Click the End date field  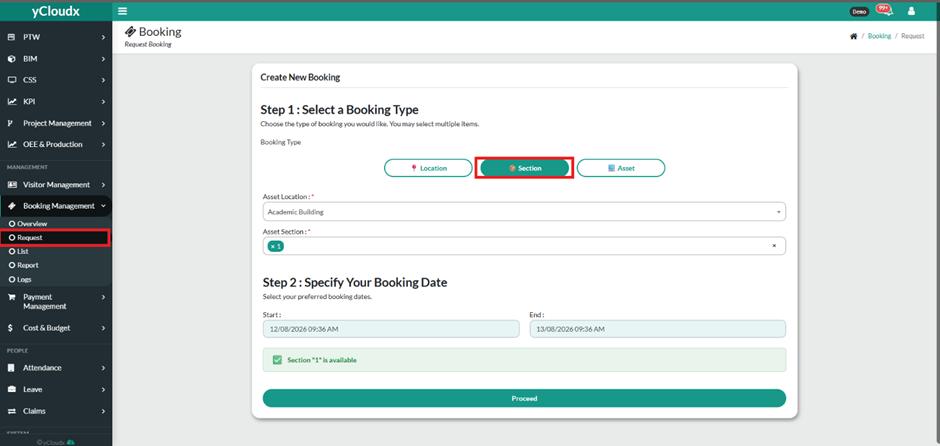coord(658,329)
